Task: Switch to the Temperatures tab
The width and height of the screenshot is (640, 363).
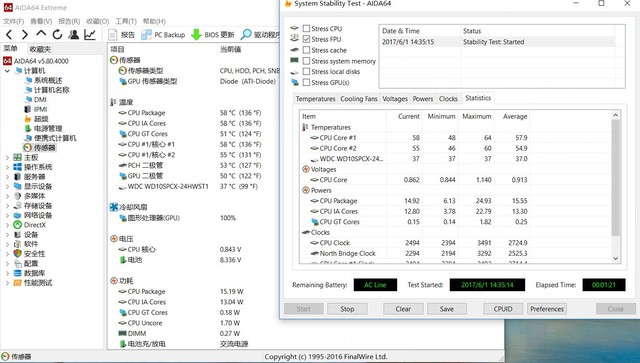Action: (316, 99)
